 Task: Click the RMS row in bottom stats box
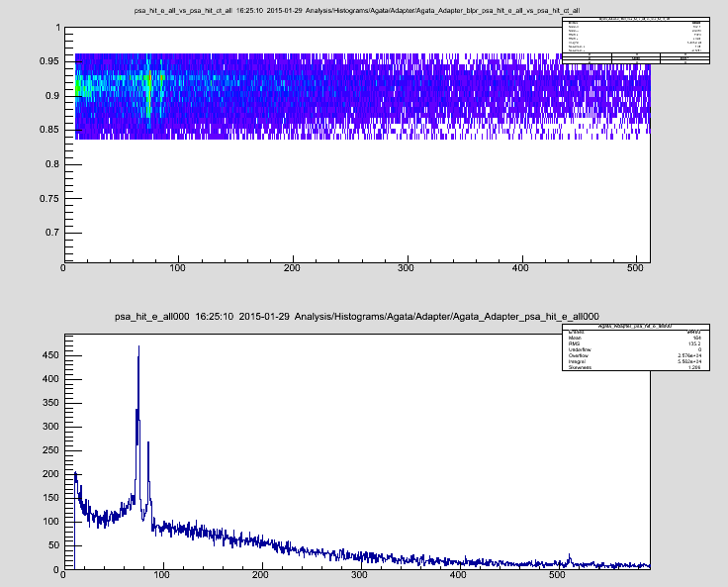(636, 342)
